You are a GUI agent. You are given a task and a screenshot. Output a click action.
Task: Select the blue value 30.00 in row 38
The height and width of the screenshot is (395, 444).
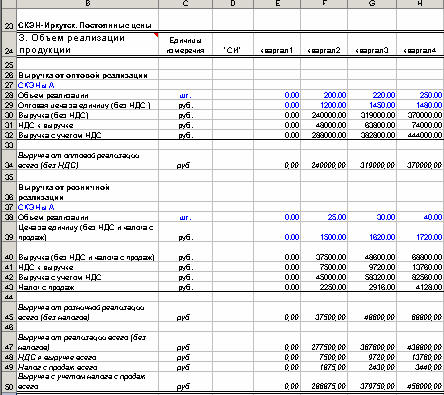pos(386,217)
